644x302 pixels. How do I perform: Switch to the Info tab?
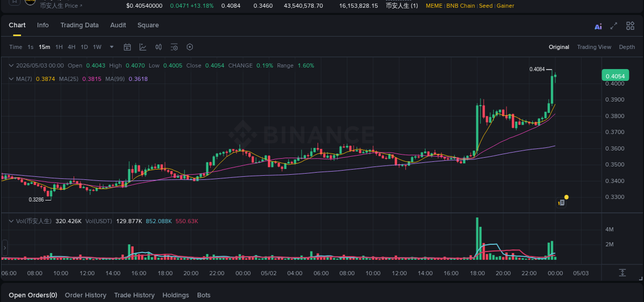[x=43, y=25]
